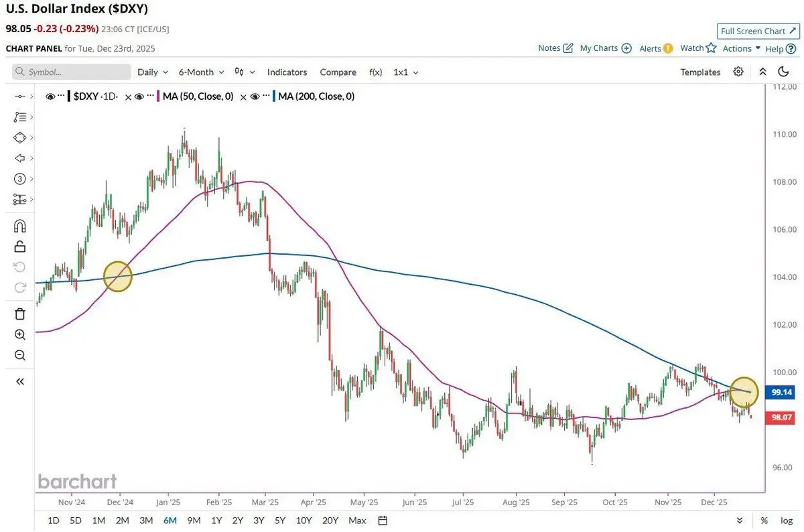The image size is (804, 532).
Task: Click the Full Screen Chart button
Action: (x=757, y=31)
